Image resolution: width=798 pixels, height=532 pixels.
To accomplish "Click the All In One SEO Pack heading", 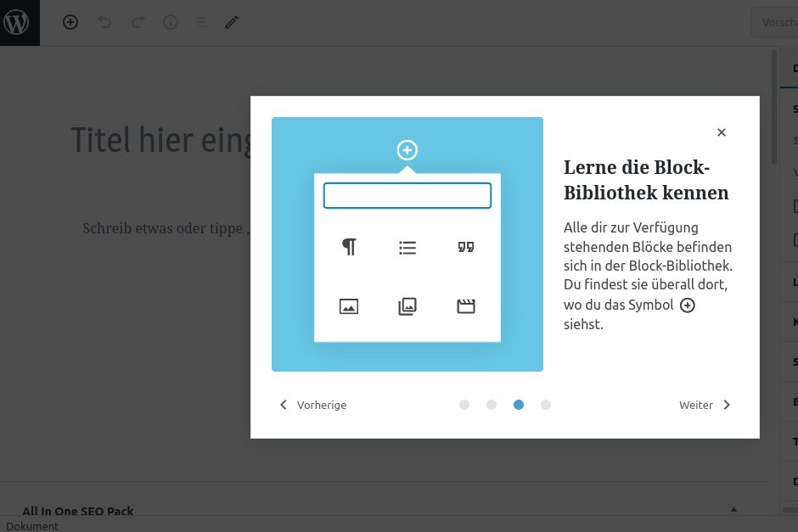I will [78, 511].
